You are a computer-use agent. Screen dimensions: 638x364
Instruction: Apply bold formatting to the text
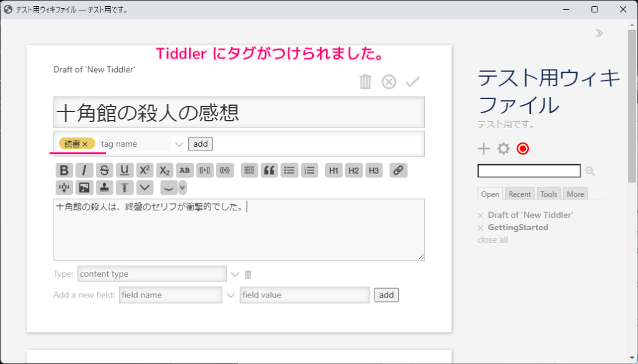64,170
